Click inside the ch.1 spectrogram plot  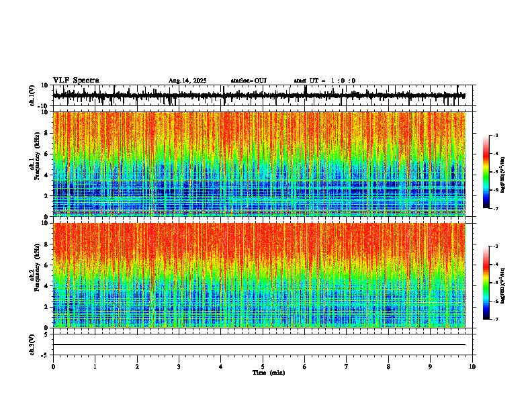pyautogui.click(x=259, y=164)
